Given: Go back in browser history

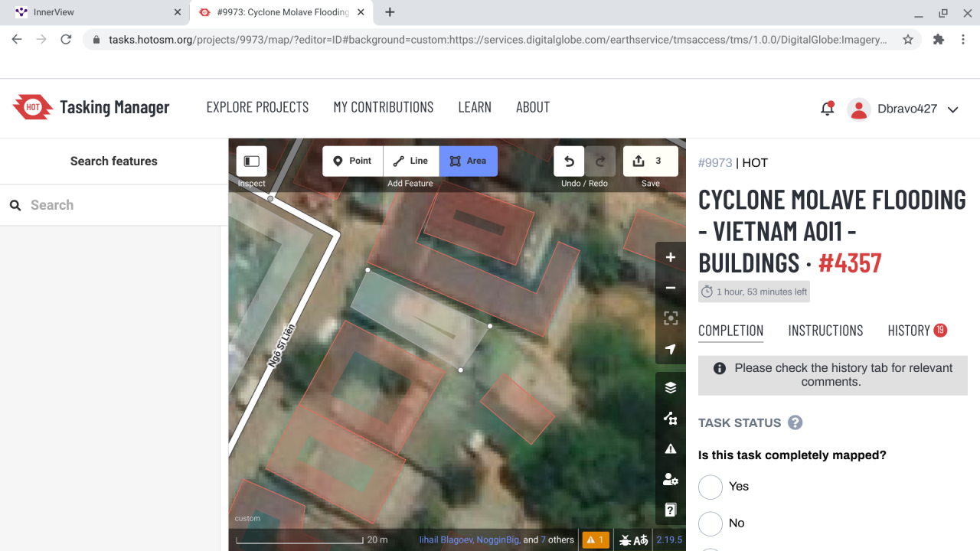Looking at the screenshot, I should [x=17, y=39].
